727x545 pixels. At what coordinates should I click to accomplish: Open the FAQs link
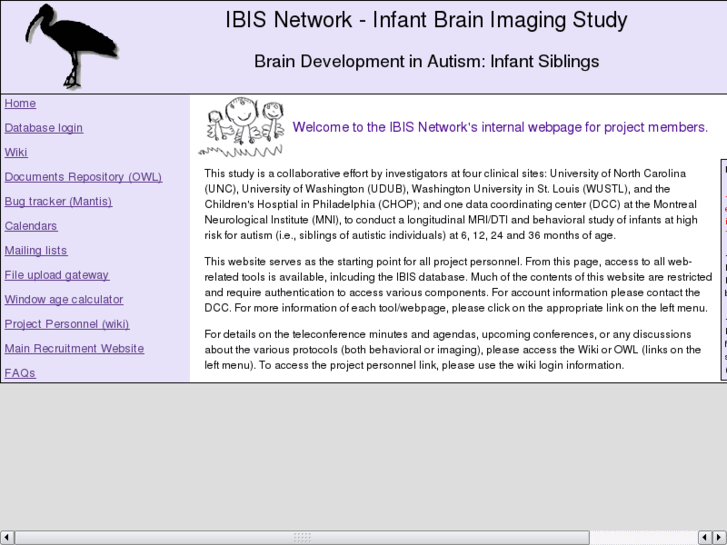20,373
